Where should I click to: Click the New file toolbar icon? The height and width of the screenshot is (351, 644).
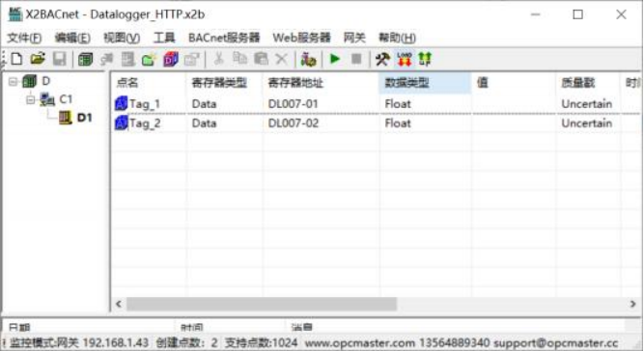[x=16, y=59]
